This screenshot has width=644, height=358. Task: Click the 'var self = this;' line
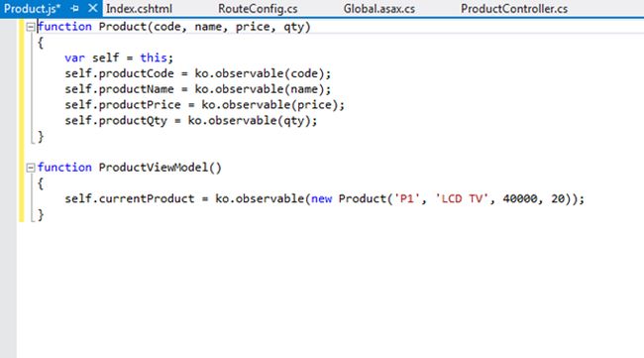coord(119,58)
